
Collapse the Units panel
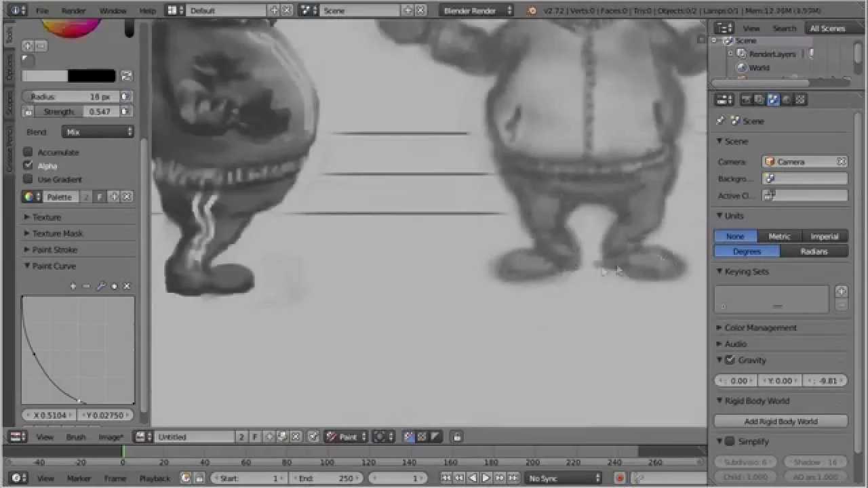(x=734, y=216)
